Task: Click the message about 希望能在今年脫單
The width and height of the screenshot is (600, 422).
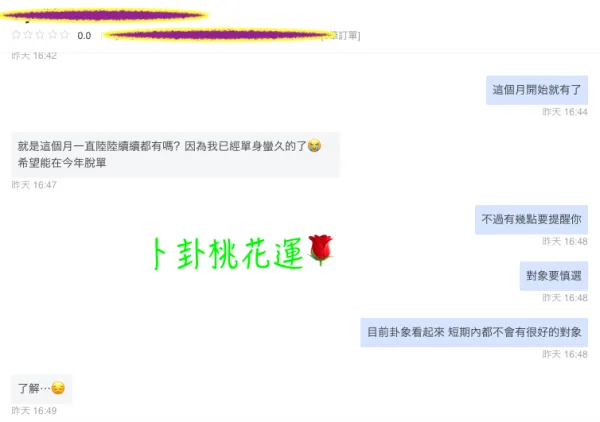Action: [176, 155]
